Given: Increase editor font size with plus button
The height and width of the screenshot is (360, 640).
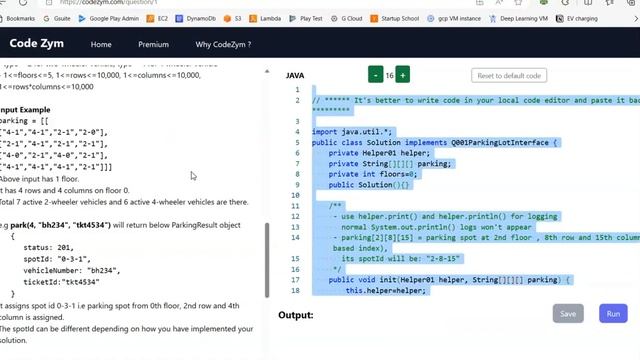Looking at the screenshot, I should pyautogui.click(x=402, y=75).
